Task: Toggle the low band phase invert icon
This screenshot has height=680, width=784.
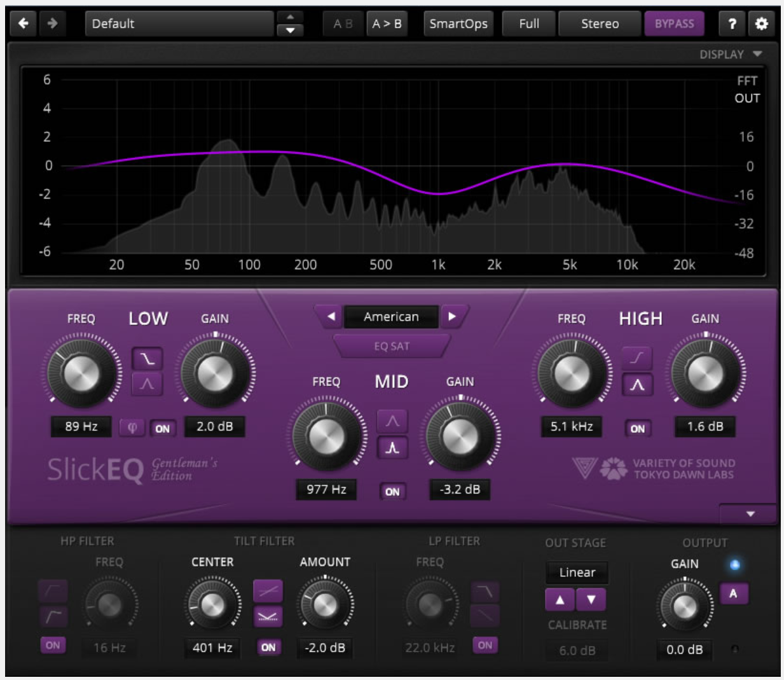Action: pos(133,428)
